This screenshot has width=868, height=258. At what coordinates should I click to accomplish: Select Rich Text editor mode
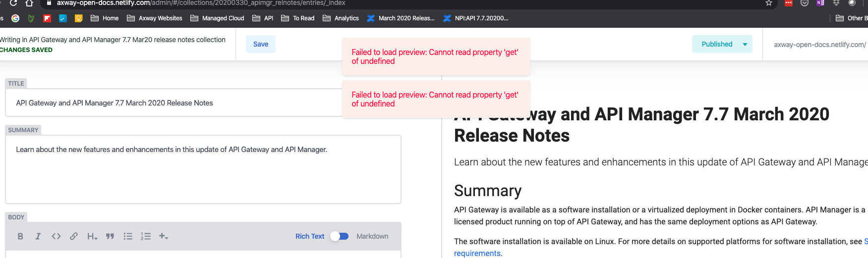pos(310,236)
